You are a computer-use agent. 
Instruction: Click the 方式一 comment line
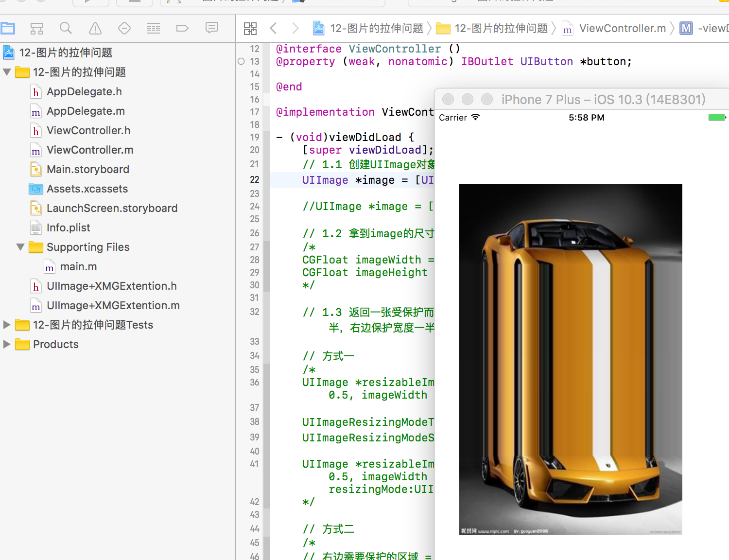329,356
